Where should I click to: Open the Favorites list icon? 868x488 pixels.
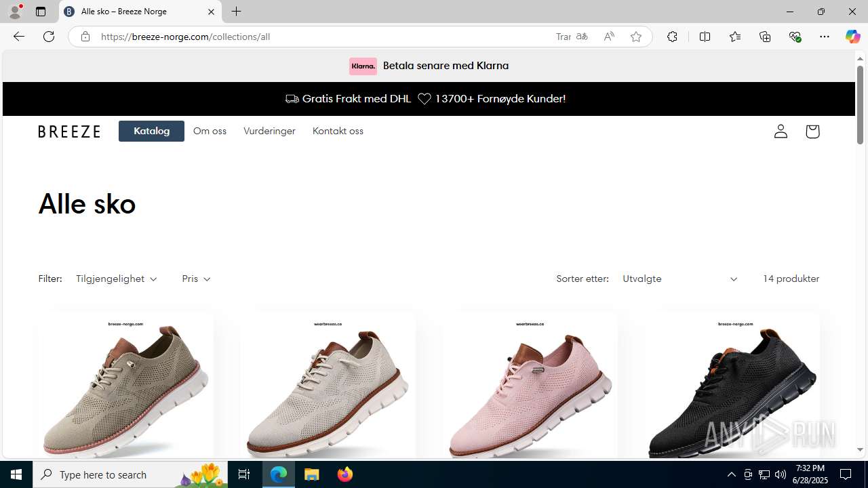coord(734,37)
